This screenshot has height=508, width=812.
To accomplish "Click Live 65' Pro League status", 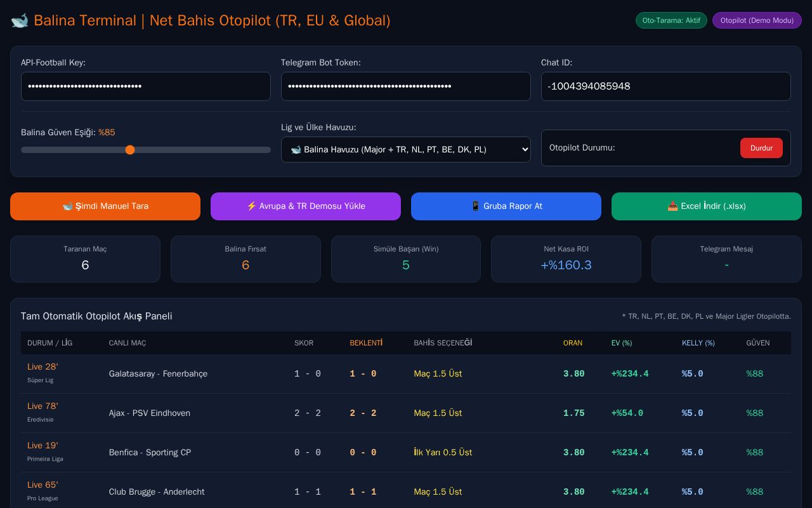I will click(43, 491).
